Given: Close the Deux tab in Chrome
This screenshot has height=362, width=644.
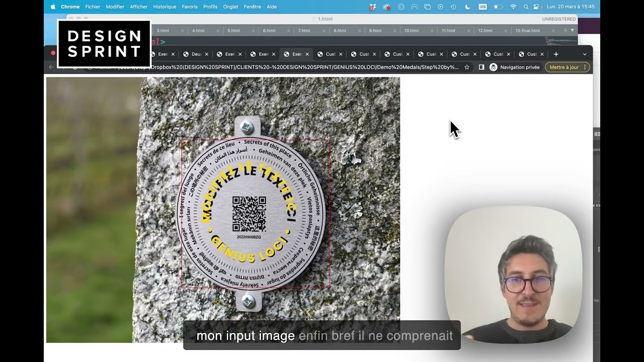Looking at the screenshot, I should pos(206,54).
